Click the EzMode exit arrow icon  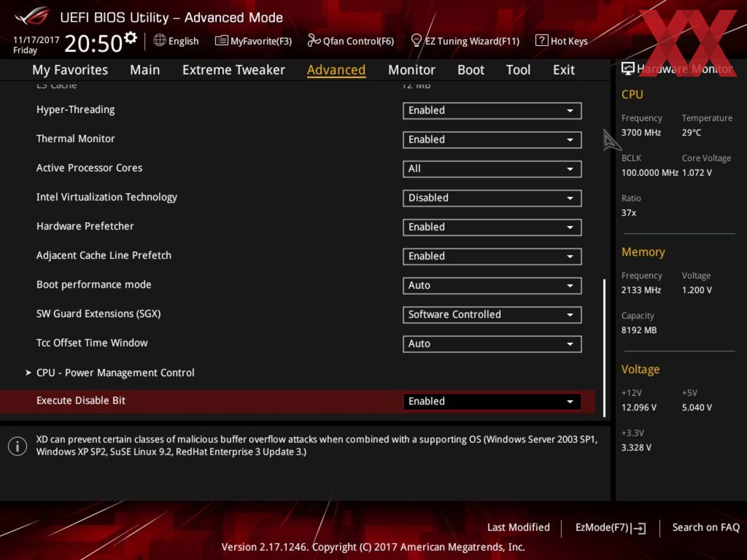point(638,528)
